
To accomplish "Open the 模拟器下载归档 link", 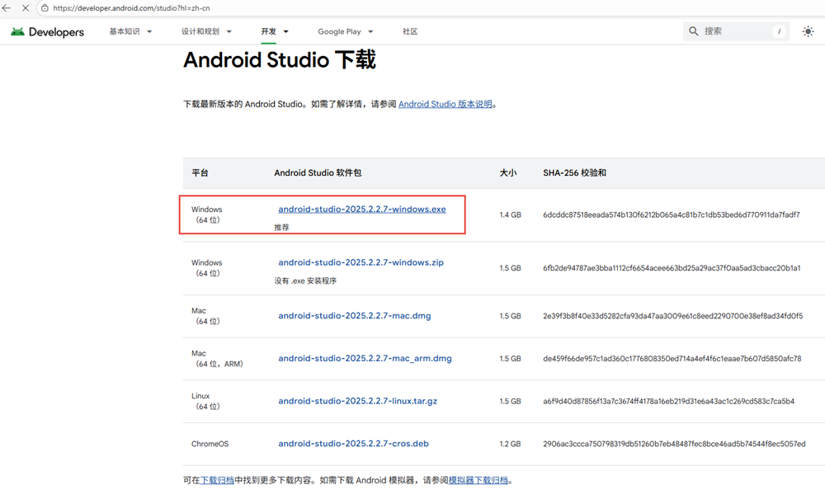I will [x=478, y=480].
